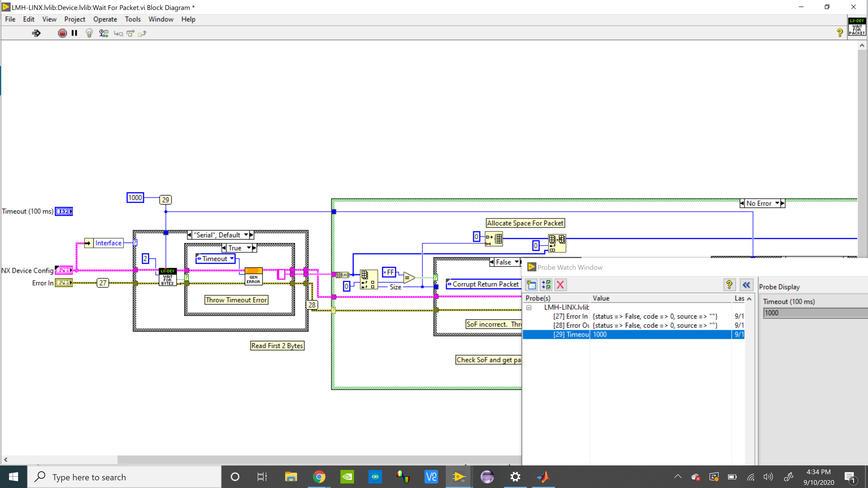The image size is (868, 488).
Task: Click the Abort Execution stop button
Action: 62,33
